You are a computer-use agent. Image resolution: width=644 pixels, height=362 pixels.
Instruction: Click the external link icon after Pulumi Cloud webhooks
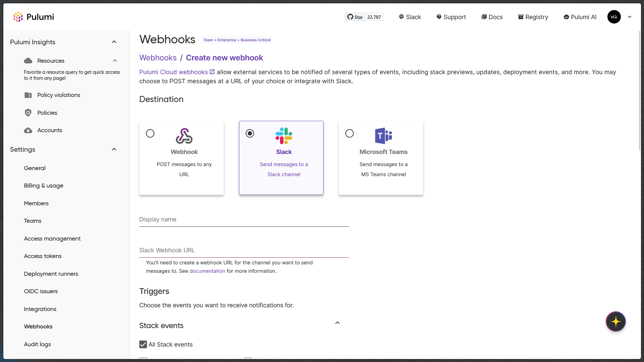coord(212,72)
